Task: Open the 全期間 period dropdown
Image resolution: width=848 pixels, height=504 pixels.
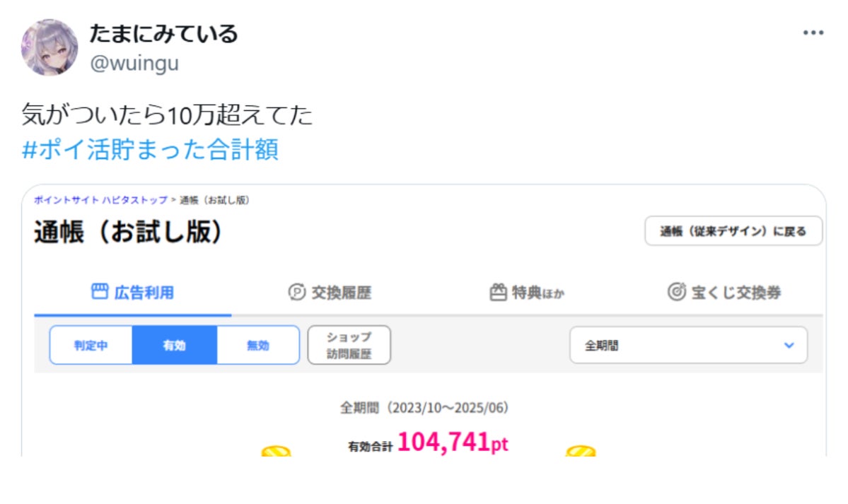Action: pos(688,345)
